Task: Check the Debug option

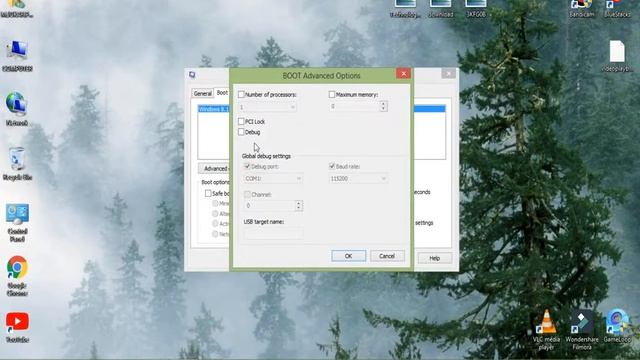Action: (241, 132)
